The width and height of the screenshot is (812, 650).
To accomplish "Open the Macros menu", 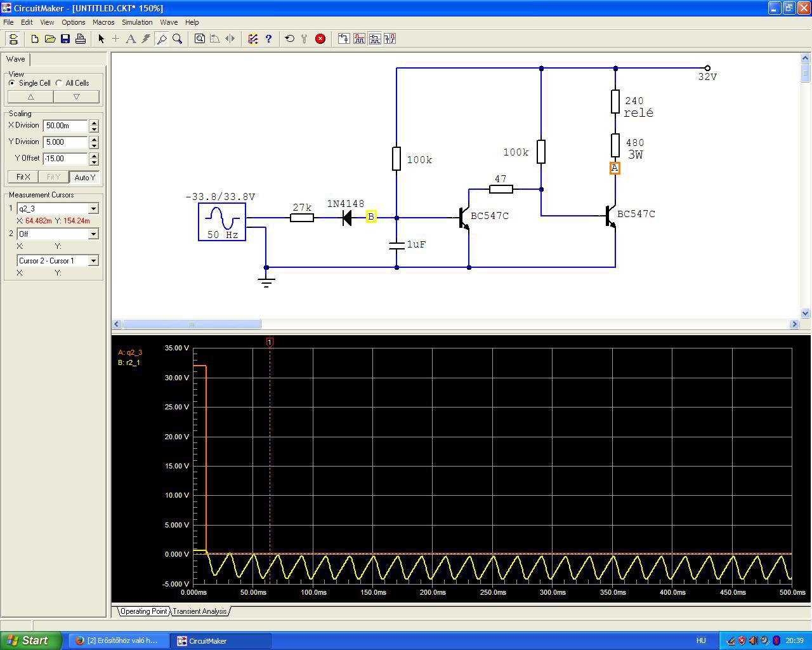I will [x=103, y=22].
